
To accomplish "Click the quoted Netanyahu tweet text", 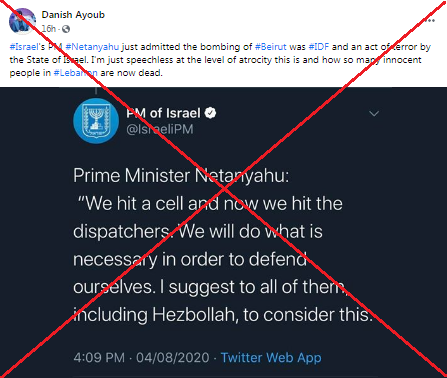I will 223,245.
